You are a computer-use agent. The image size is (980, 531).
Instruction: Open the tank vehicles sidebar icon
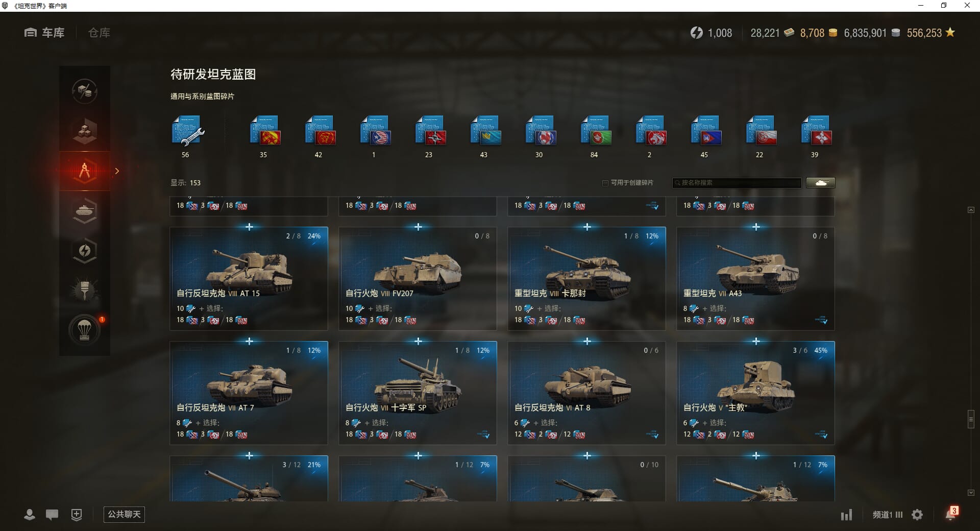(x=85, y=210)
